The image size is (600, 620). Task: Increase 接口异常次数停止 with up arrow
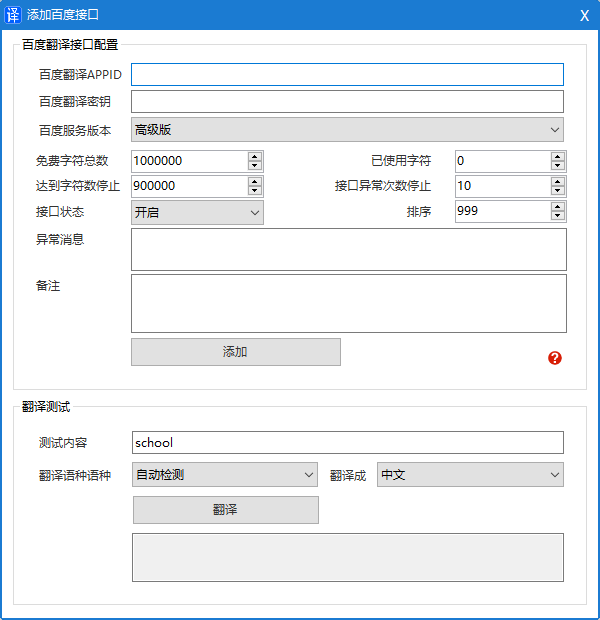[x=558, y=181]
